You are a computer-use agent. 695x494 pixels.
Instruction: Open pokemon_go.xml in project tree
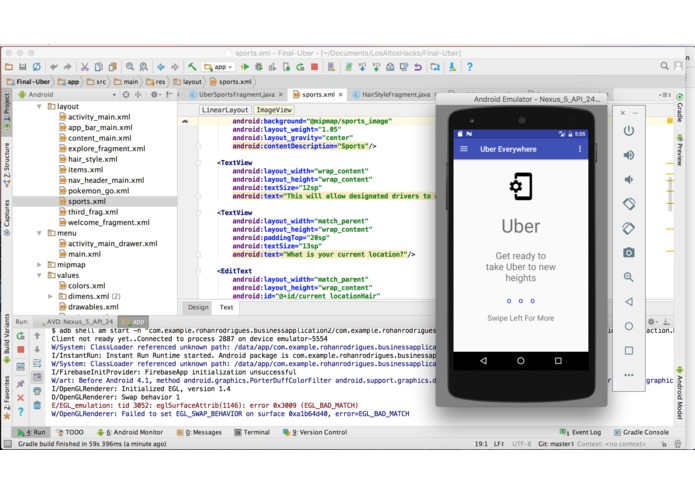pos(98,191)
